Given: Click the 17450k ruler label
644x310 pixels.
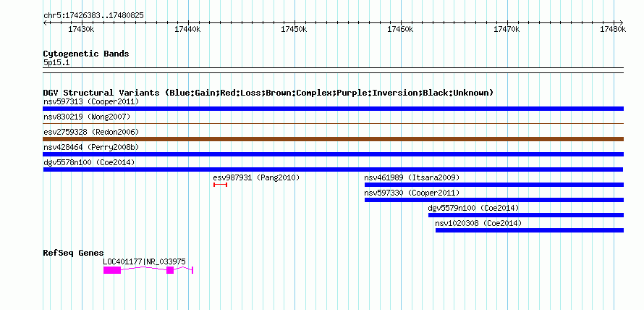Looking at the screenshot, I should [295, 29].
